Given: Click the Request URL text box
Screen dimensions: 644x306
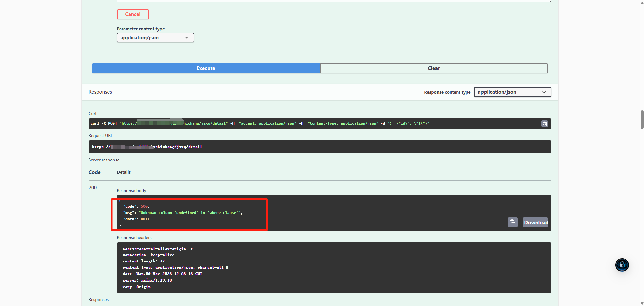Looking at the screenshot, I should pyautogui.click(x=319, y=147).
